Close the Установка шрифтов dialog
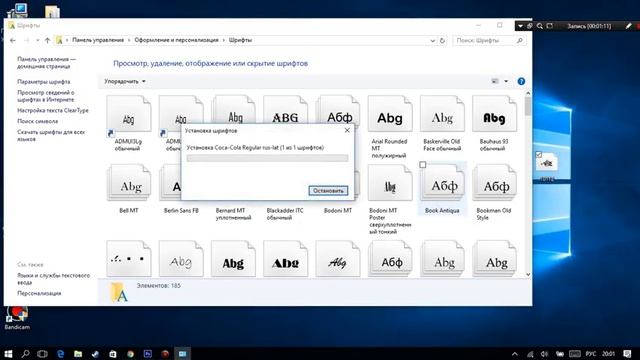Screen dimensions: 640x360 (x=347, y=131)
